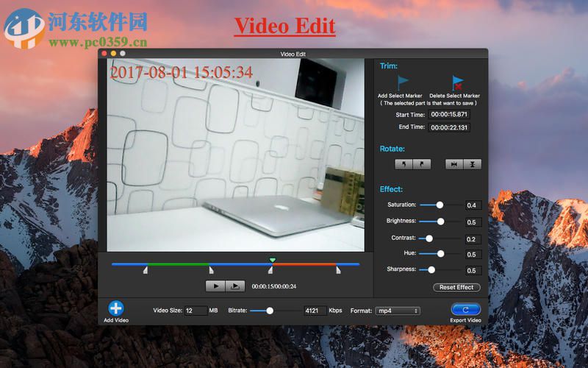The width and height of the screenshot is (588, 368).
Task: Click the Sharpness value field
Action: pyautogui.click(x=473, y=270)
